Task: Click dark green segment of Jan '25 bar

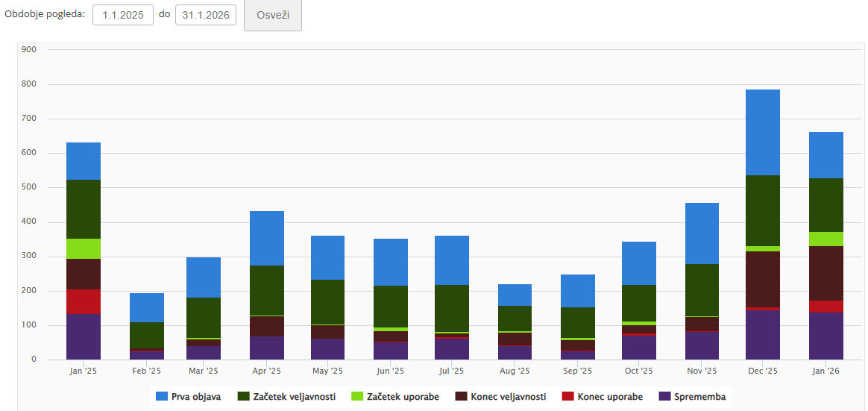Action: tap(84, 209)
